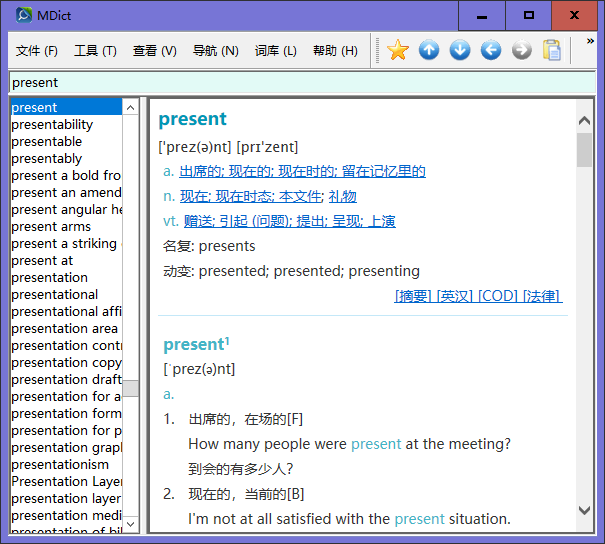Click the greyed forward arrow icon
This screenshot has height=544, width=605.
click(522, 50)
